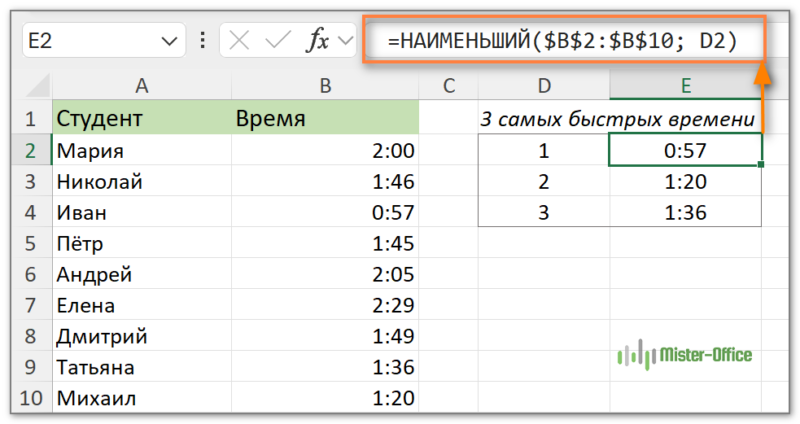Screen dimensions: 800x424
Task: Expand the formula bar chevron beside fx
Action: (347, 41)
